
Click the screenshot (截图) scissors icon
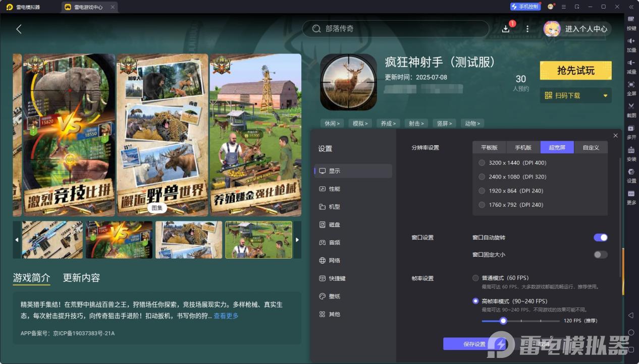click(631, 106)
